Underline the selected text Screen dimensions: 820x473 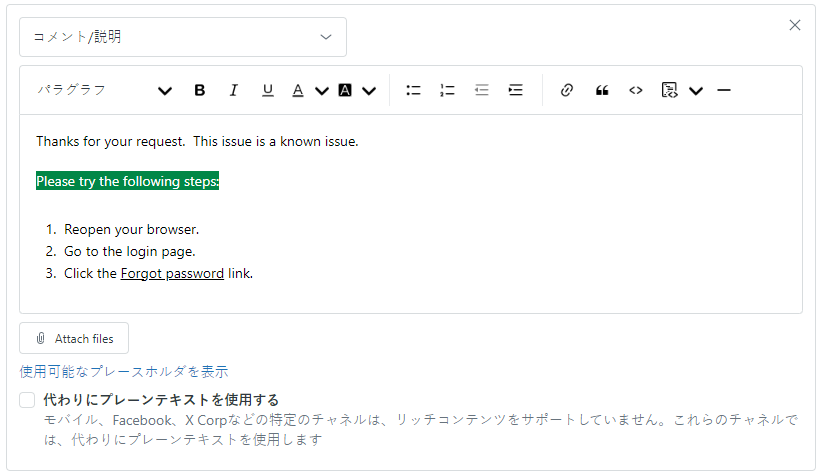coord(268,91)
